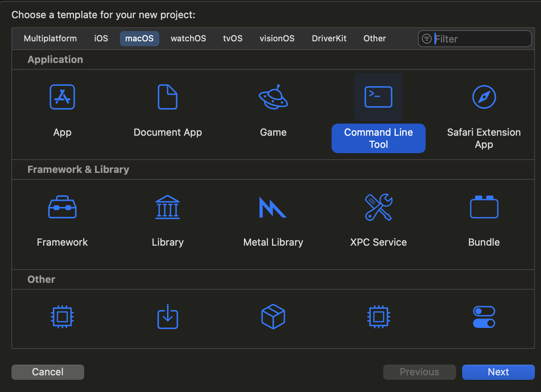Choose the toggle switches icon under Other
This screenshot has width=541, height=392.
pos(484,317)
